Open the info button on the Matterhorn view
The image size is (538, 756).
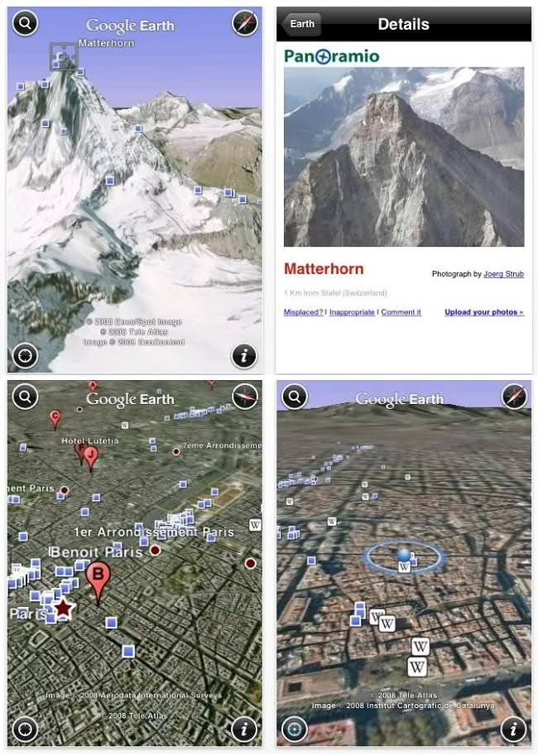click(x=244, y=356)
